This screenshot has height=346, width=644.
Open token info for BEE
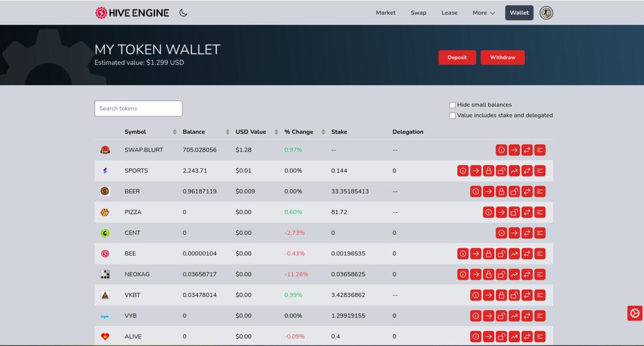(x=463, y=254)
